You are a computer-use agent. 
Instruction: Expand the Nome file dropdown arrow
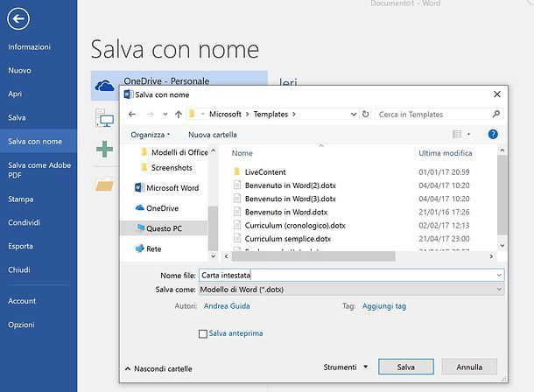[x=499, y=275]
